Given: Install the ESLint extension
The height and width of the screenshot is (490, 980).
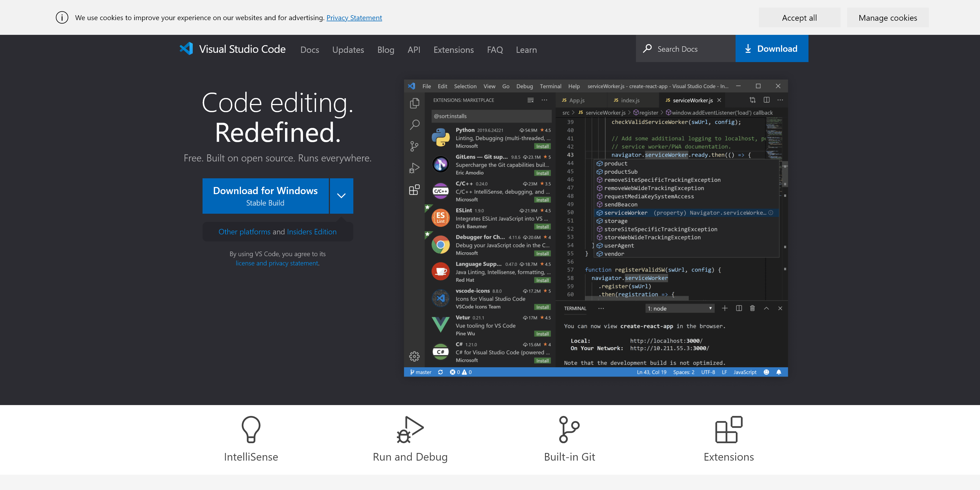Looking at the screenshot, I should tap(542, 227).
